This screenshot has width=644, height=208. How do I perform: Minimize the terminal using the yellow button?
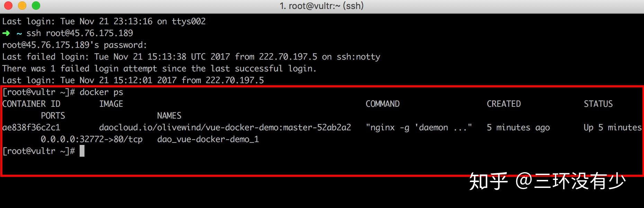[22, 6]
